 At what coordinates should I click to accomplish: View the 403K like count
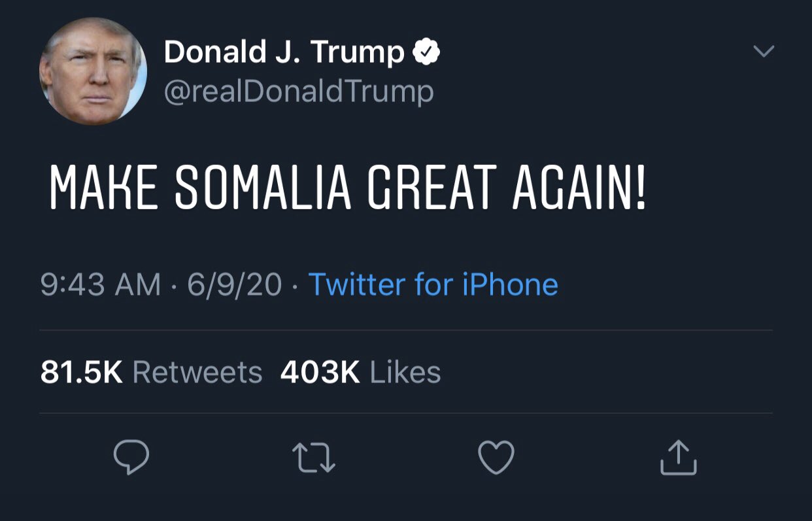coord(320,373)
